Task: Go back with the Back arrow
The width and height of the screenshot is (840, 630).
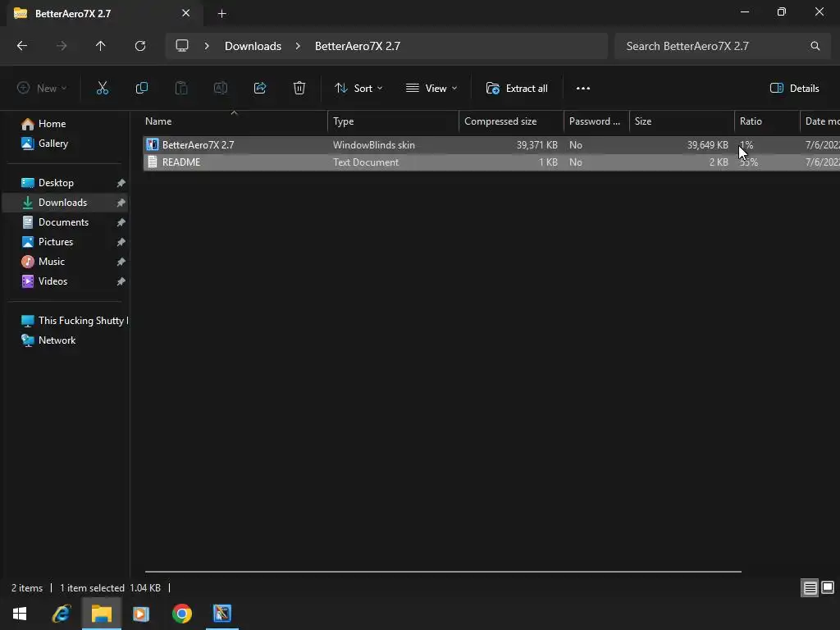Action: tap(22, 46)
